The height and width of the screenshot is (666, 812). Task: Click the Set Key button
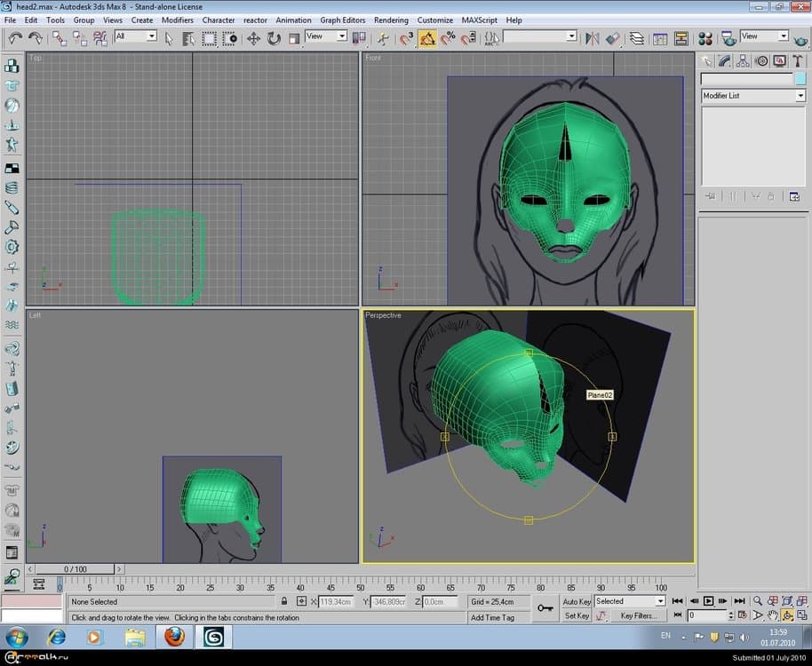click(x=577, y=615)
